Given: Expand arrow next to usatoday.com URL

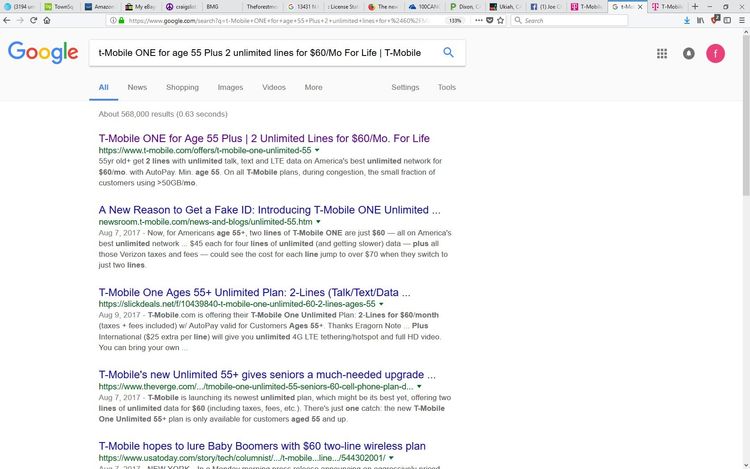Looking at the screenshot, I should [x=391, y=458].
